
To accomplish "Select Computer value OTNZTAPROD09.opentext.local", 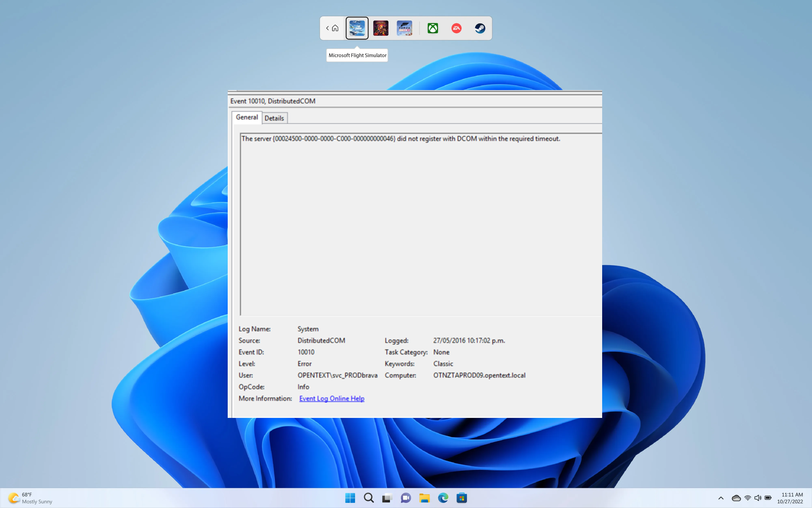I will [x=480, y=375].
